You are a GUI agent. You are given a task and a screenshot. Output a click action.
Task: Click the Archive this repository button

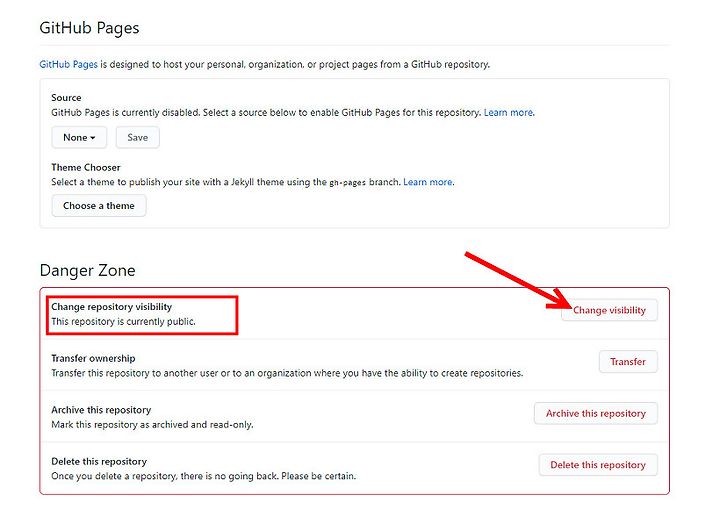click(x=596, y=413)
